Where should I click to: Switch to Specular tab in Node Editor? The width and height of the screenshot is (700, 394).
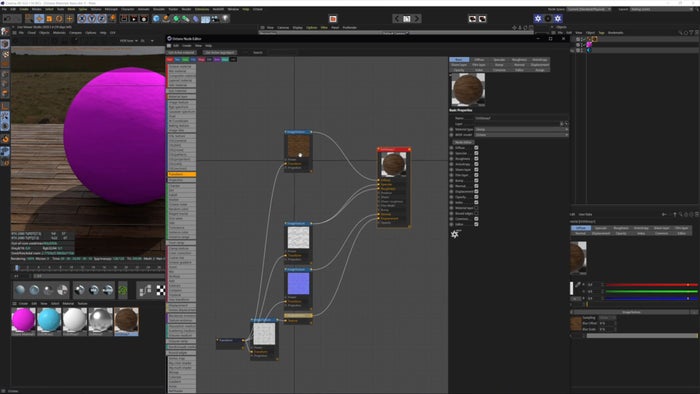499,60
